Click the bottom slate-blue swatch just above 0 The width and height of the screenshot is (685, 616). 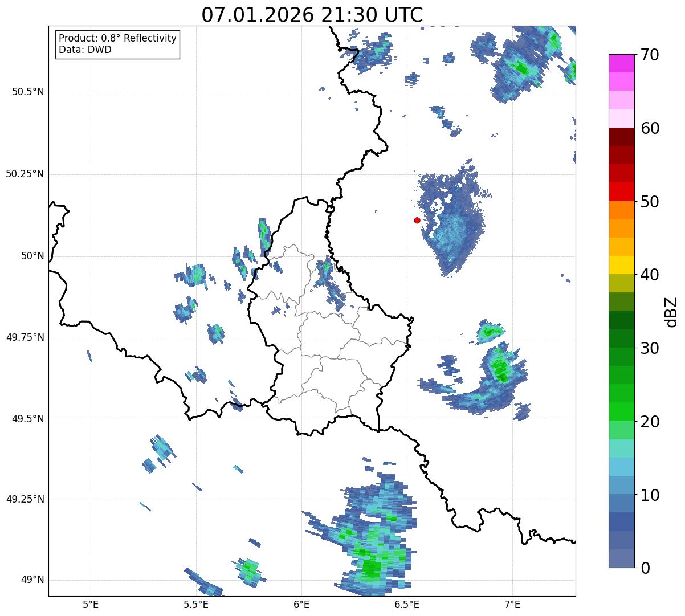621,558
